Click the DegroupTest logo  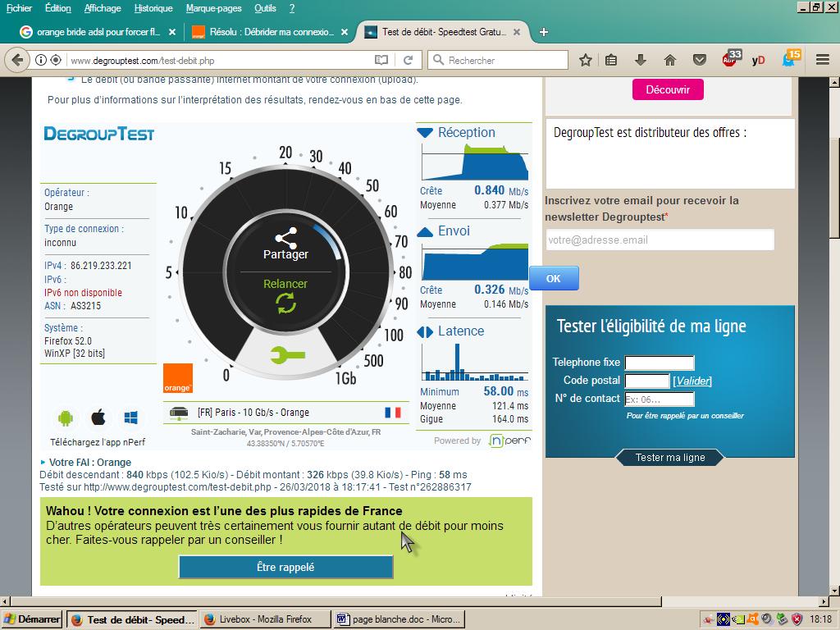[x=99, y=134]
